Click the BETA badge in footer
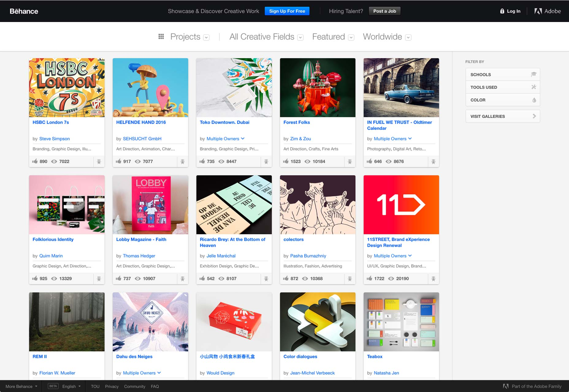This screenshot has height=392, width=569. pyautogui.click(x=53, y=386)
